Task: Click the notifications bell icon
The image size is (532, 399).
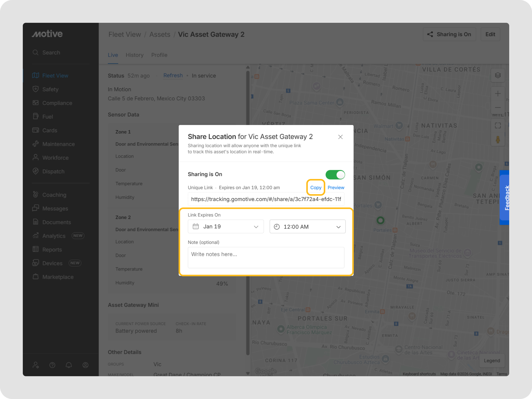Action: click(x=69, y=365)
